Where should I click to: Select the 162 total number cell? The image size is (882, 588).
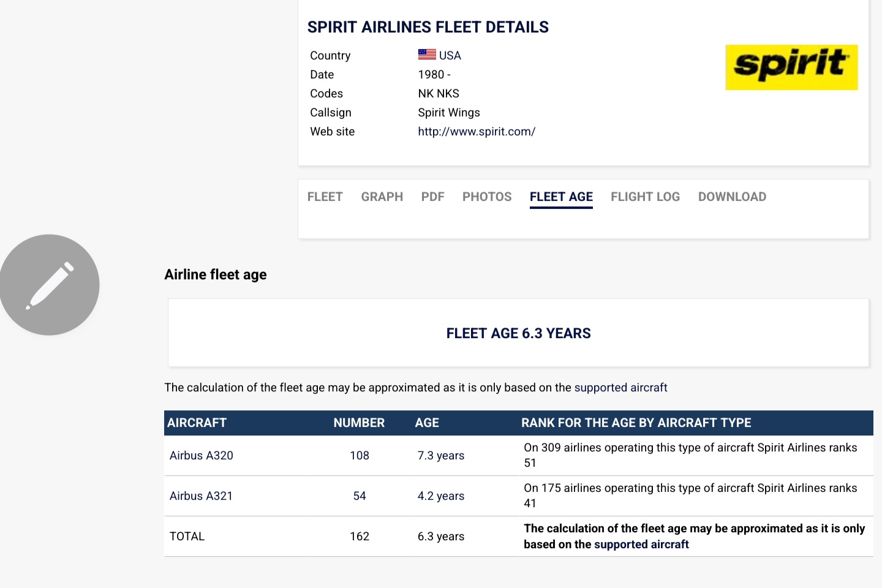click(360, 537)
